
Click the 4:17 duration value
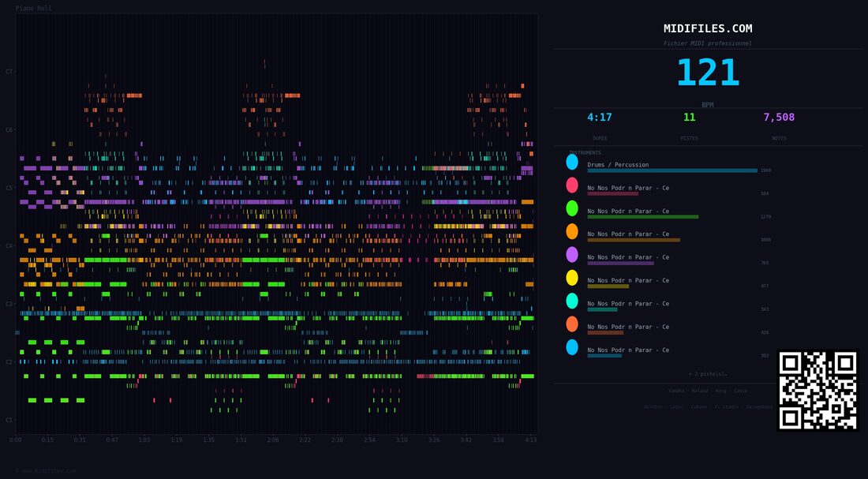[600, 118]
